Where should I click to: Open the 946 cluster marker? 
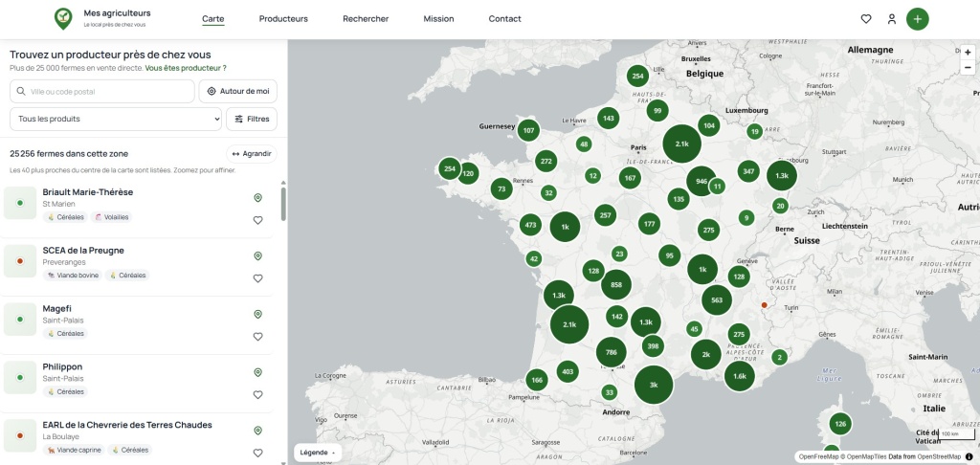[702, 181]
